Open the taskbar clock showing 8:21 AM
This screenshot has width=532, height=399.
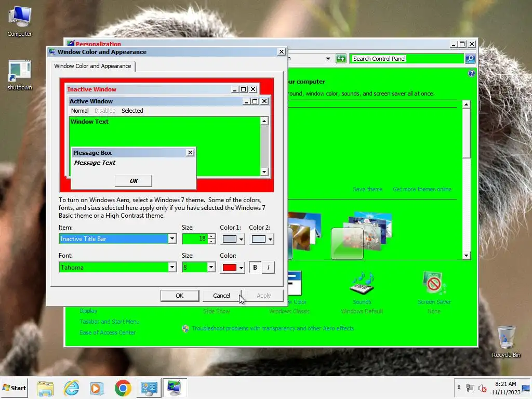506,388
